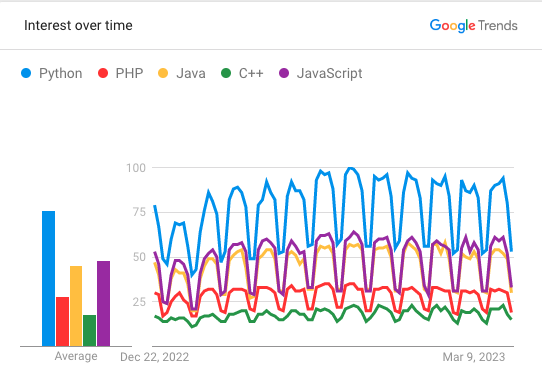
Task: Select the PHP legend label
Action: click(129, 73)
